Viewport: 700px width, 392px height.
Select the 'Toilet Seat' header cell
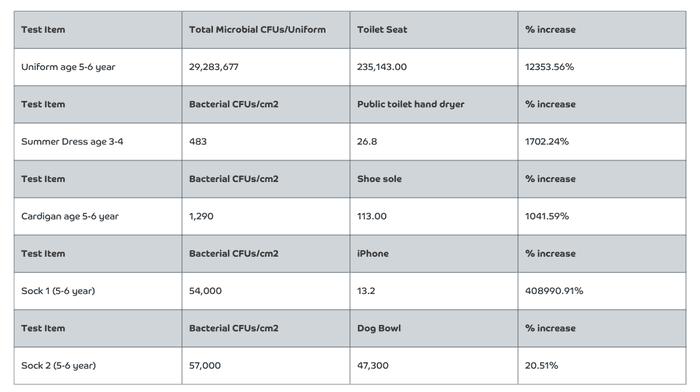point(434,30)
